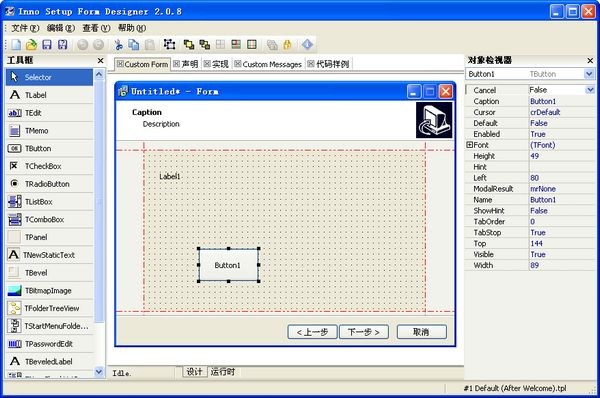Screen dimensions: 600x398
Task: Click the Cursor property value crDefault
Action: click(562, 112)
